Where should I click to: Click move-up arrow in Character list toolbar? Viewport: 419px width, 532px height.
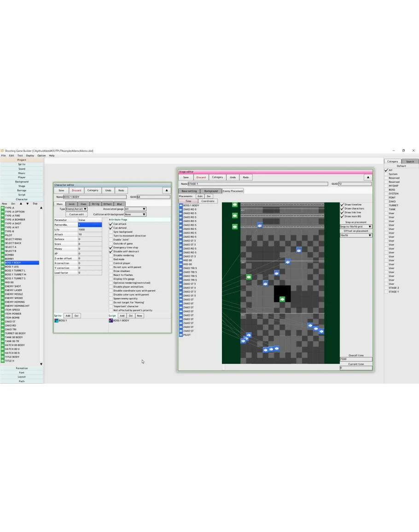click(20, 204)
